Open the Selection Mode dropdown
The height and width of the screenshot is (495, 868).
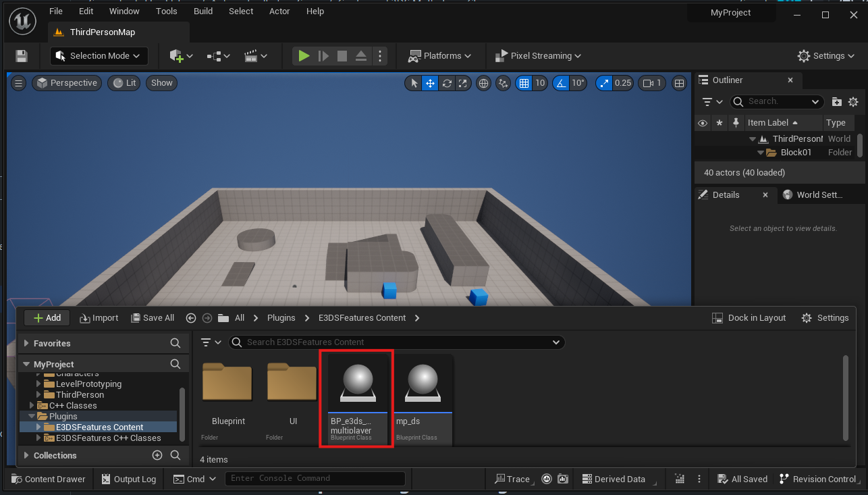click(x=99, y=56)
